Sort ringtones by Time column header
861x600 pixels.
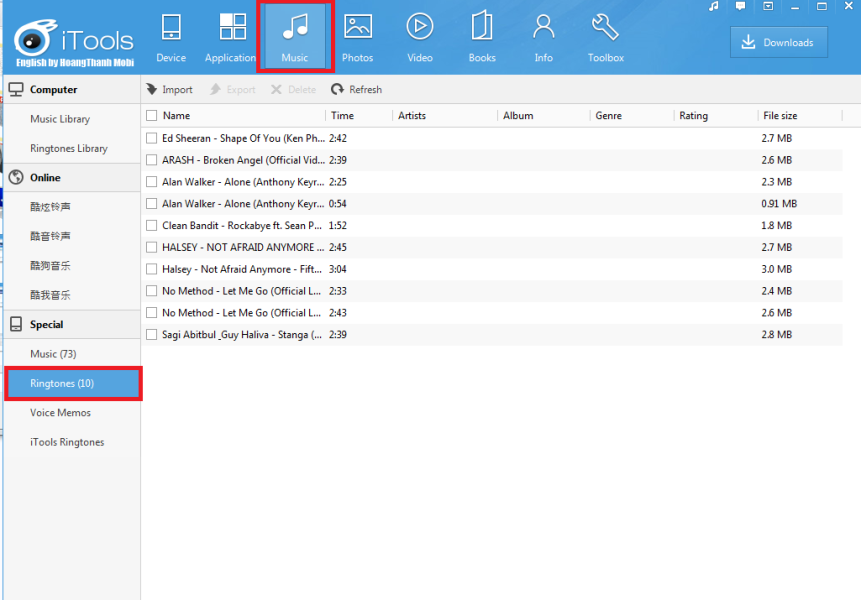point(342,116)
